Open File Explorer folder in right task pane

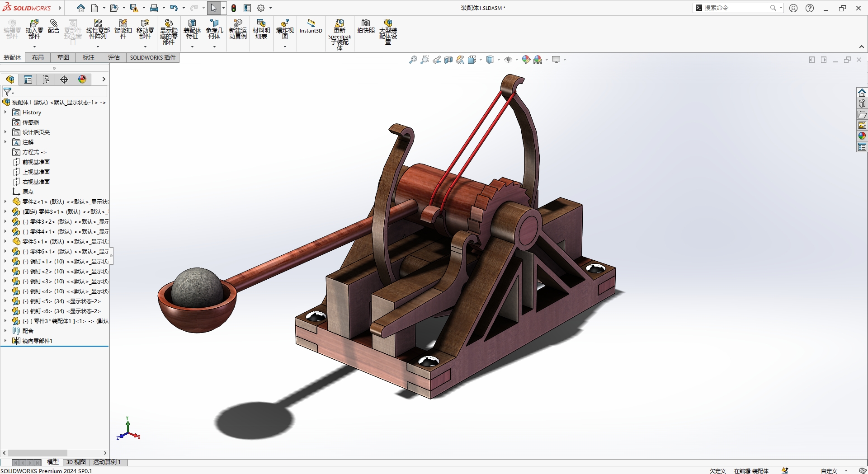(862, 114)
